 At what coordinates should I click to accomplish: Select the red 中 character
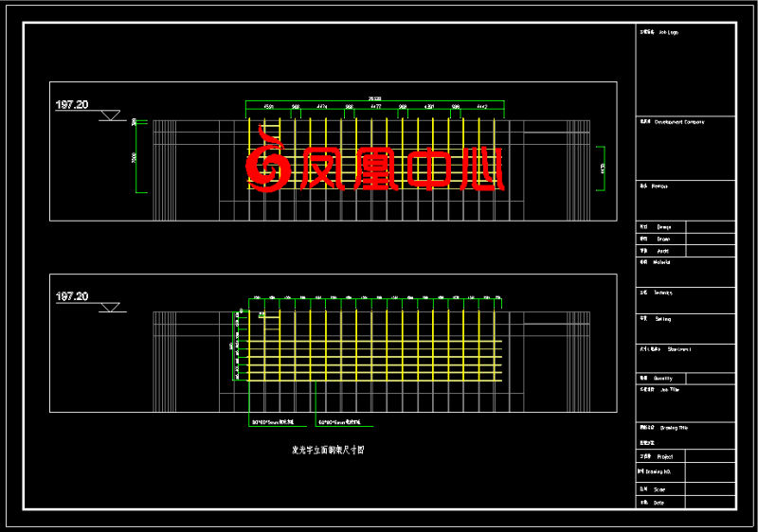429,168
